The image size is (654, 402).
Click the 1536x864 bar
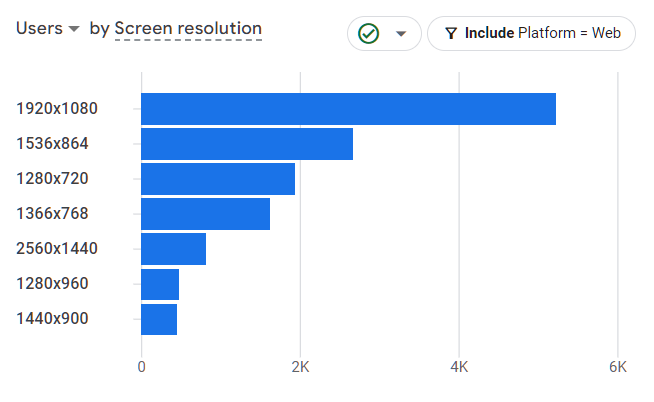tap(247, 144)
